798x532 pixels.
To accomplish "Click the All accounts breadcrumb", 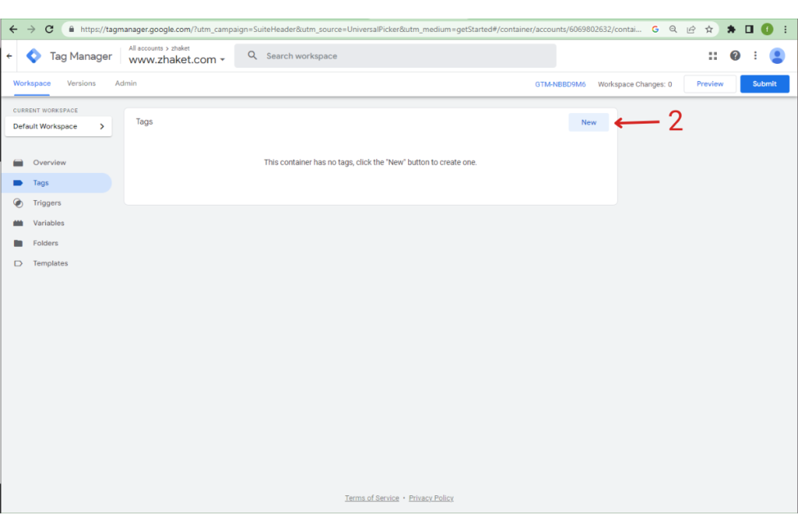I will point(146,48).
